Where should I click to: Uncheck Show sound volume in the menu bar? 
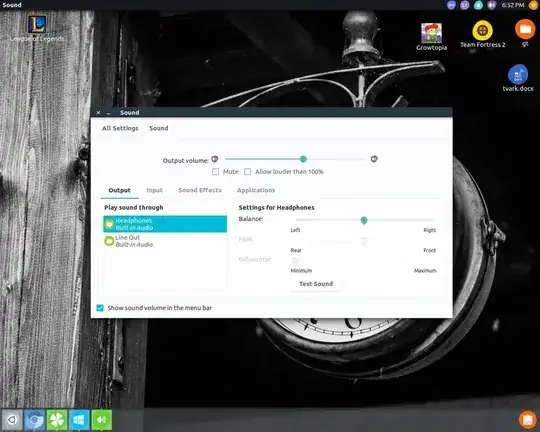coord(100,308)
